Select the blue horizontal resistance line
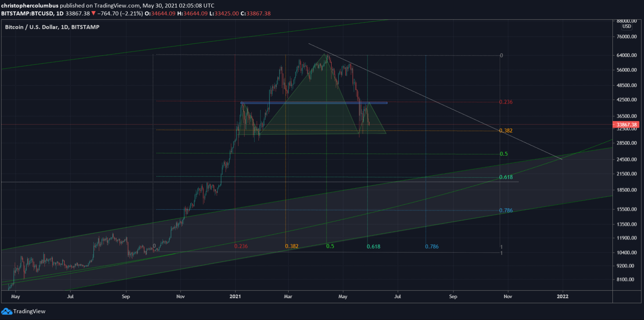This screenshot has width=644, height=320. tap(314, 103)
